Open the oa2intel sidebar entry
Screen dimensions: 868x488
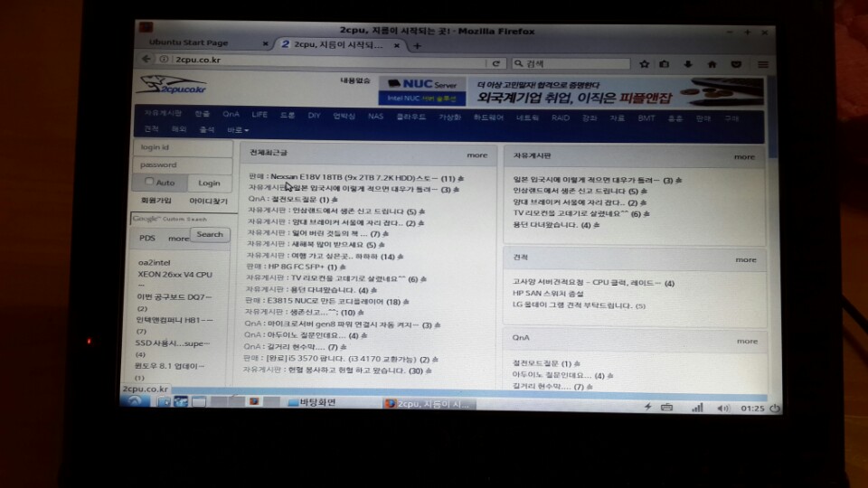coord(155,263)
